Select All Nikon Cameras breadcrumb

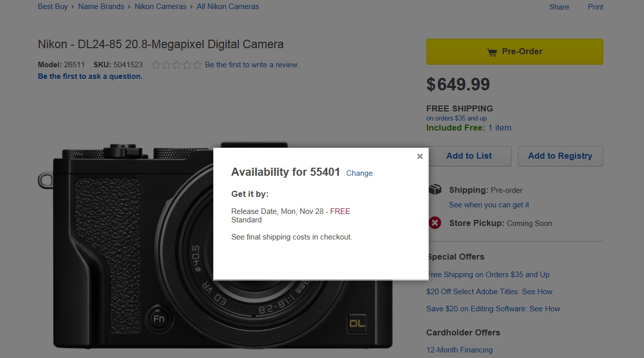click(x=228, y=7)
